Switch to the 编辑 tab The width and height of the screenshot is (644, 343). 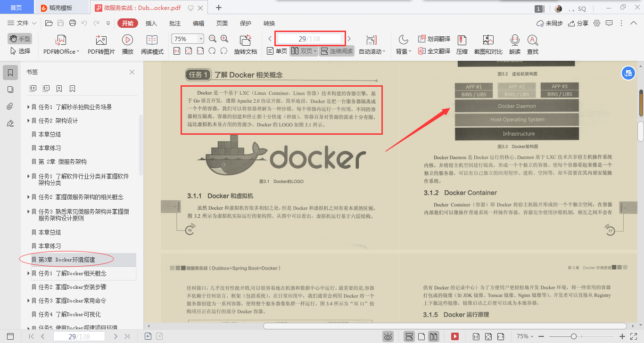click(x=198, y=24)
